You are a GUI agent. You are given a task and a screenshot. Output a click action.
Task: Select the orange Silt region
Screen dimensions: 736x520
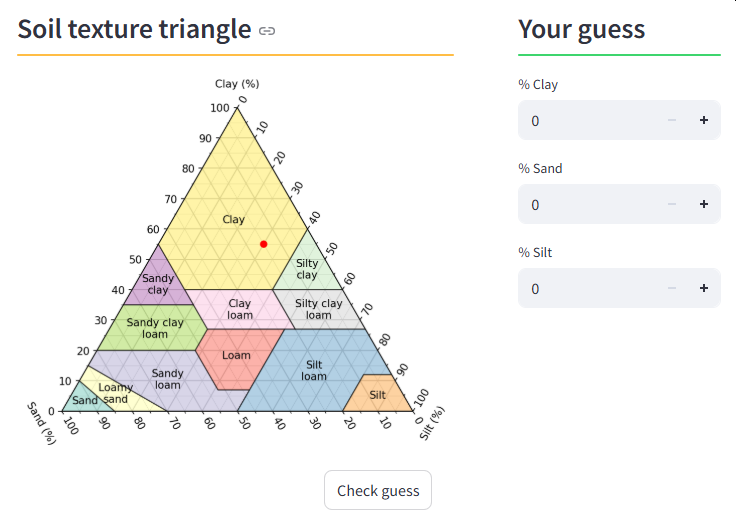coord(378,395)
